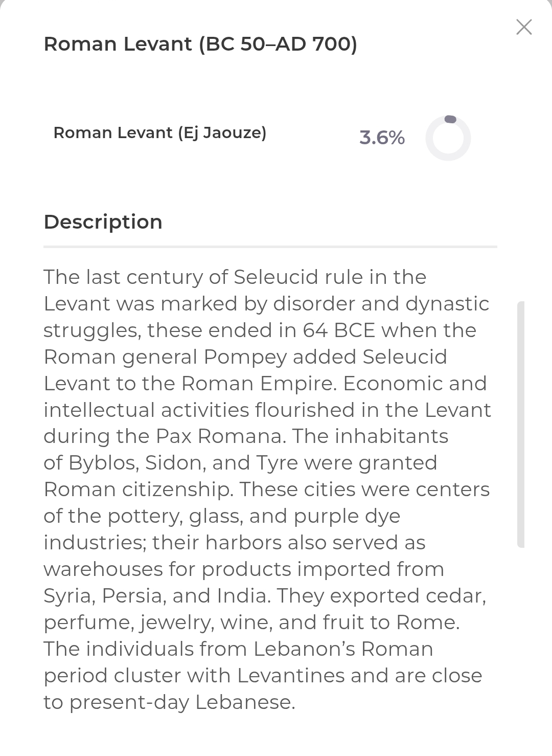Image resolution: width=552 pixels, height=756 pixels.
Task: Click 'present-day Lebanese' in the last line
Action: [x=182, y=702]
